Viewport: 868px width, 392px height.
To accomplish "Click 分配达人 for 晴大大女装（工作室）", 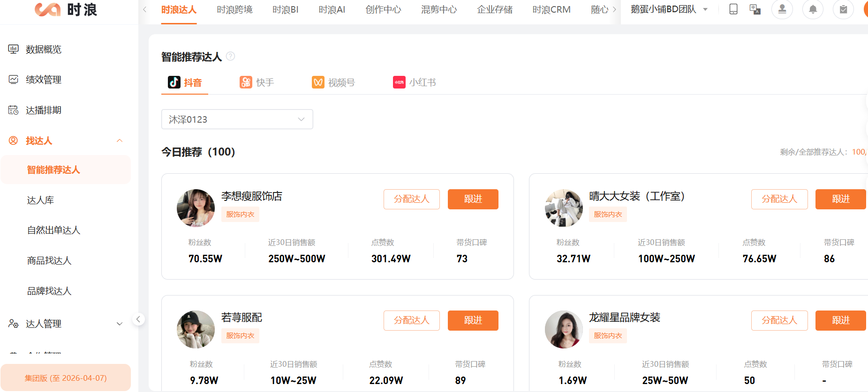I will click(x=779, y=199).
